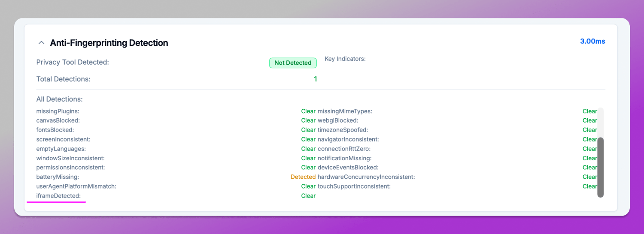Select the iframeDetected label
This screenshot has height=234, width=644.
coord(58,196)
